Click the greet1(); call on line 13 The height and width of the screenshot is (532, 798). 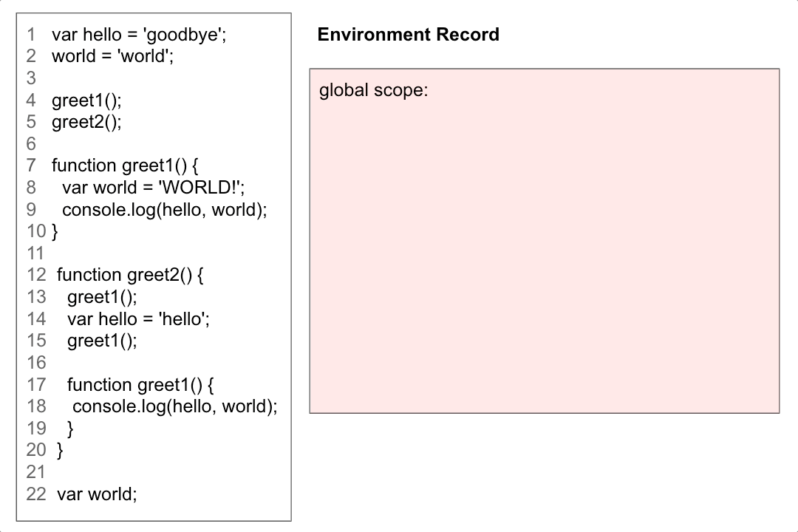102,297
